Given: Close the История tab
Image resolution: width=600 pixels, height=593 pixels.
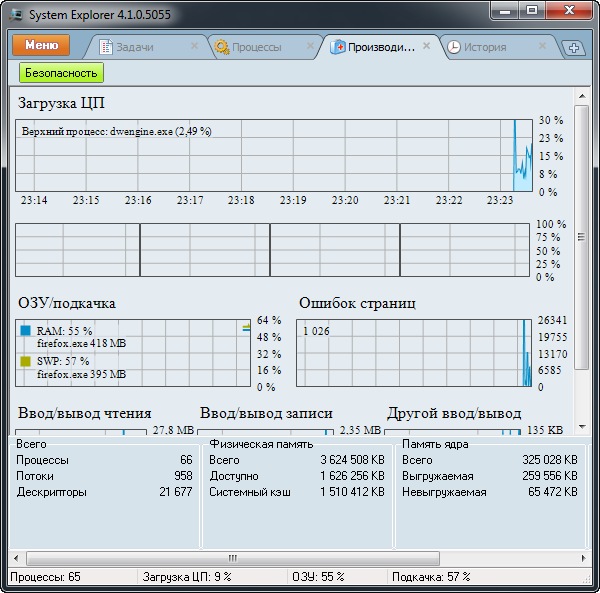Looking at the screenshot, I should click(542, 46).
